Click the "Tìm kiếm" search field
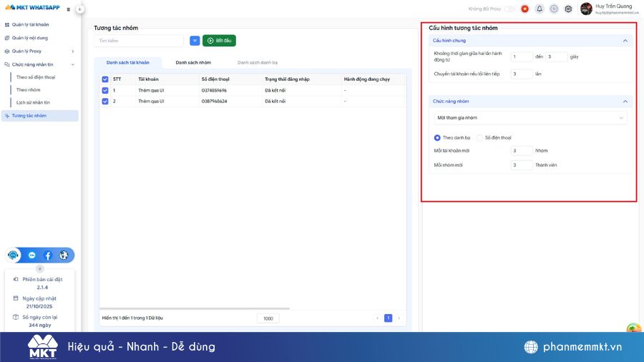Image resolution: width=644 pixels, height=362 pixels. (138, 41)
